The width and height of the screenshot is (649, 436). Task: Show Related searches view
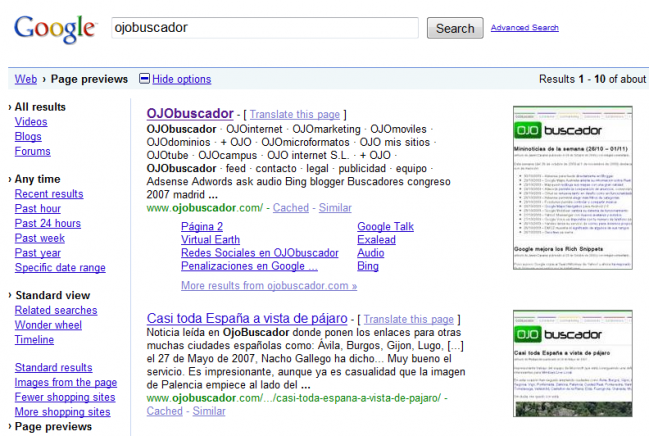tap(56, 310)
